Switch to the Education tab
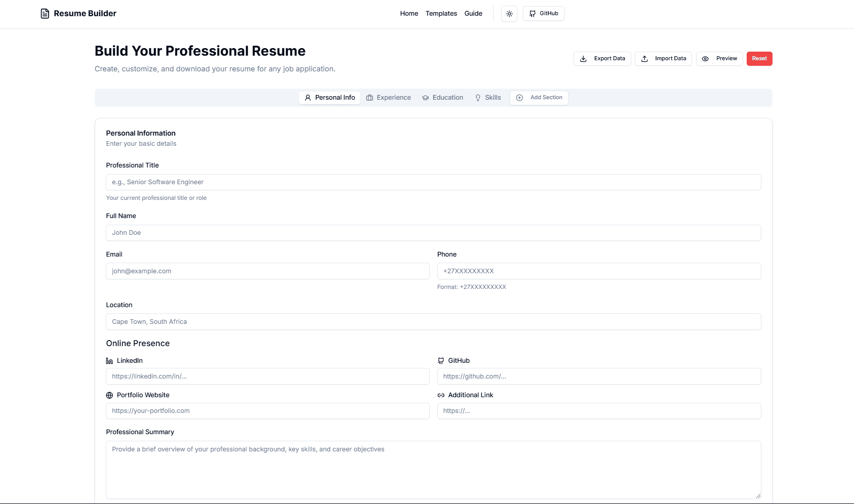Screen dimensions: 854x504 (x=442, y=98)
